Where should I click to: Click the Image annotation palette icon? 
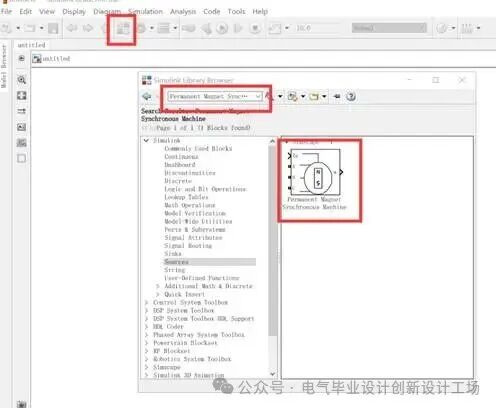(22, 127)
